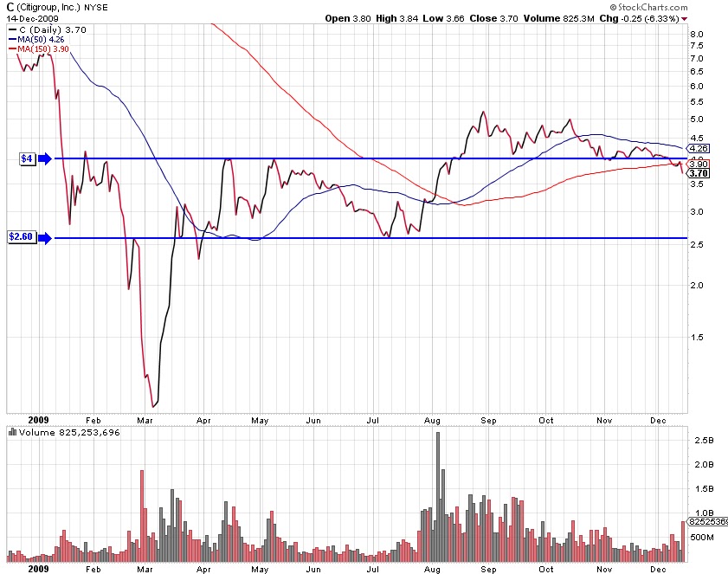Click the $2.60 support level label
The height and width of the screenshot is (574, 728).
click(x=22, y=237)
